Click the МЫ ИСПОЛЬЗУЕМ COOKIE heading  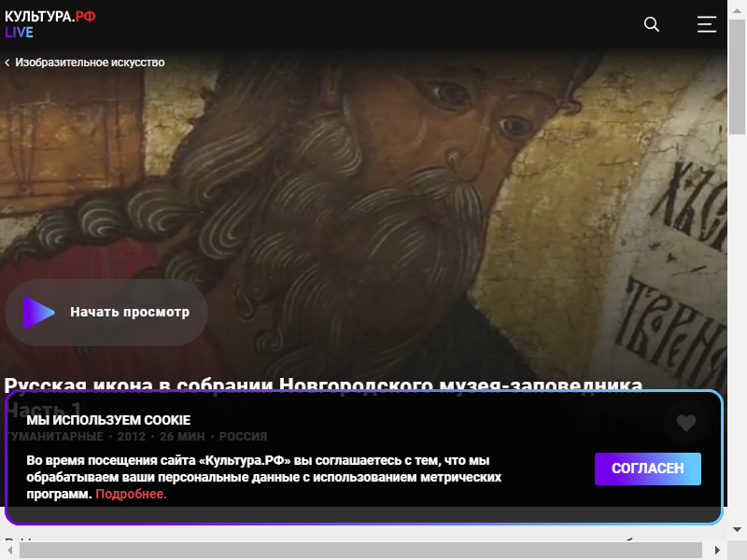pyautogui.click(x=108, y=420)
